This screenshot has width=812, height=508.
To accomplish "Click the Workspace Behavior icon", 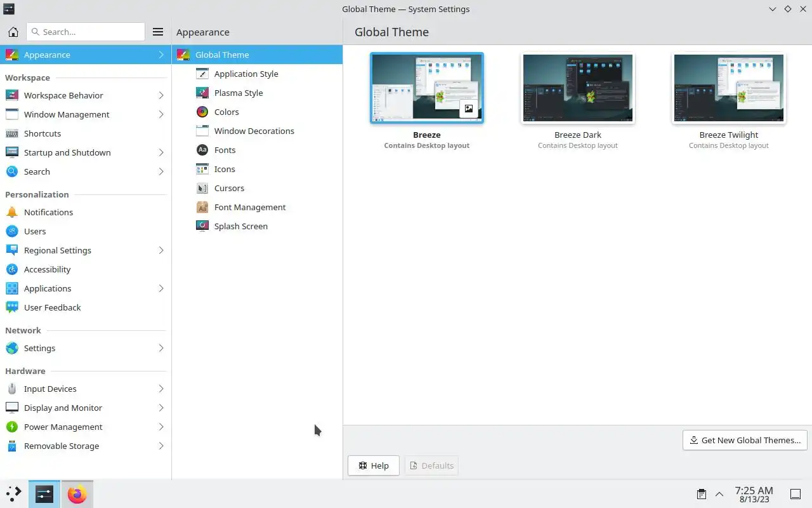I will point(11,95).
